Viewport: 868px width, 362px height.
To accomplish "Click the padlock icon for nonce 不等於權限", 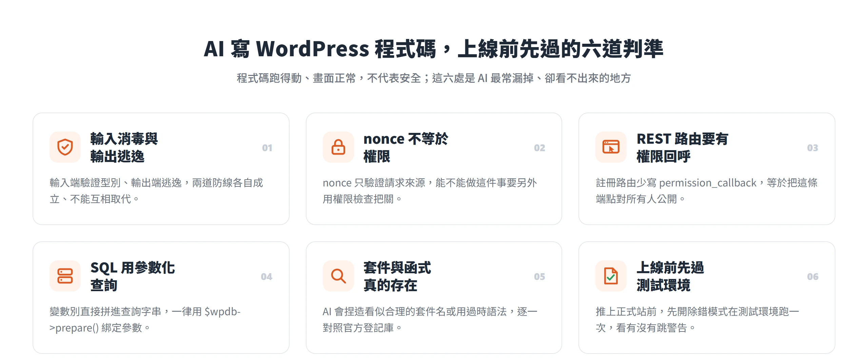I will 338,147.
